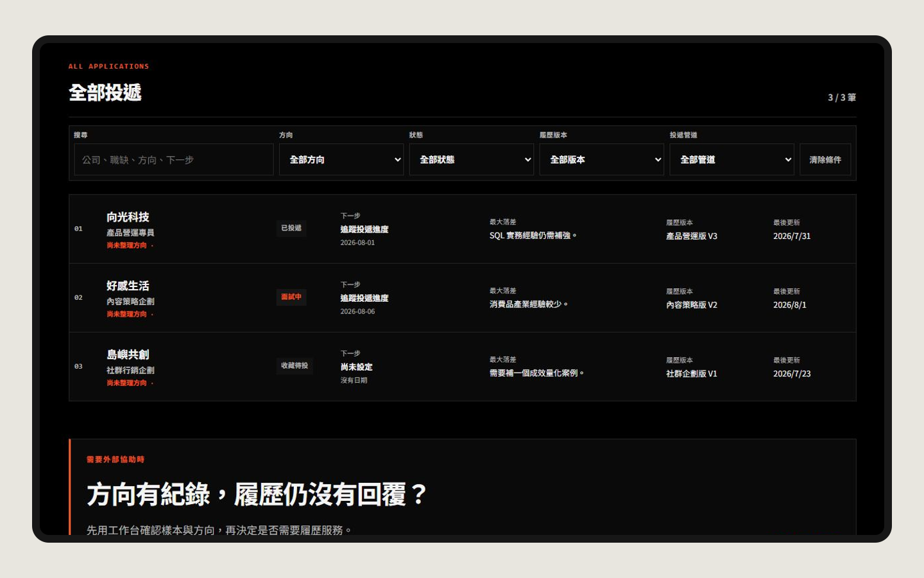This screenshot has width=924, height=578.
Task: Click the 全部投遞 page heading
Action: [105, 92]
